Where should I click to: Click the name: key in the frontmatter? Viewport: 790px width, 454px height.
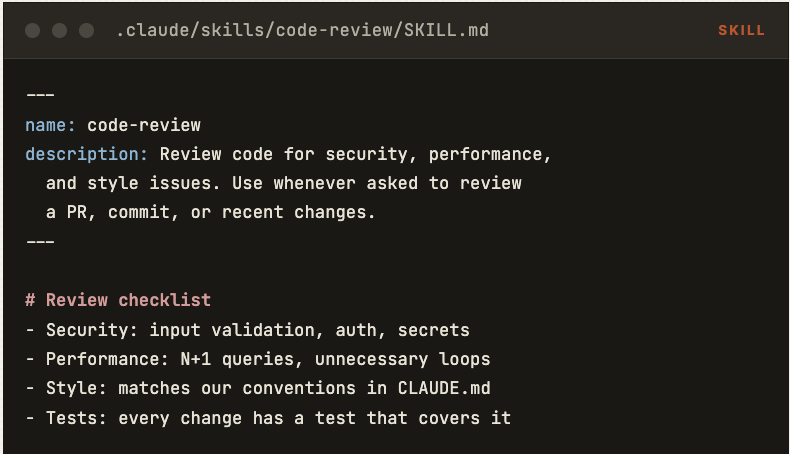(x=50, y=125)
